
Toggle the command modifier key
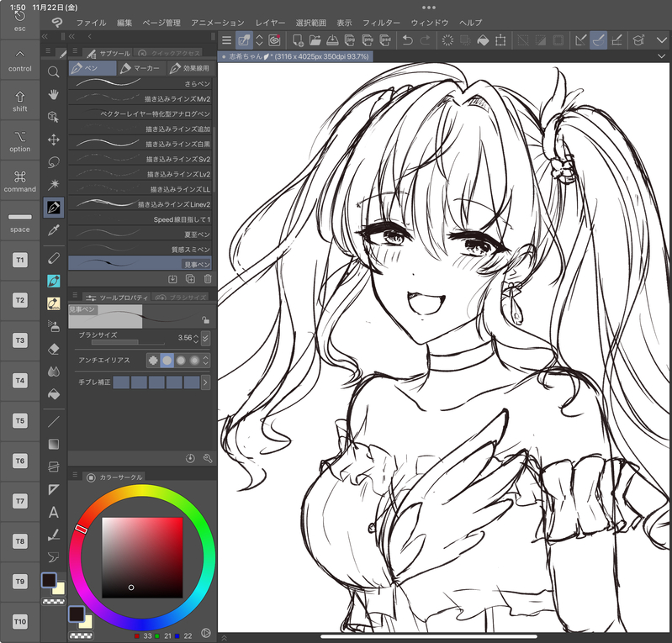(19, 182)
